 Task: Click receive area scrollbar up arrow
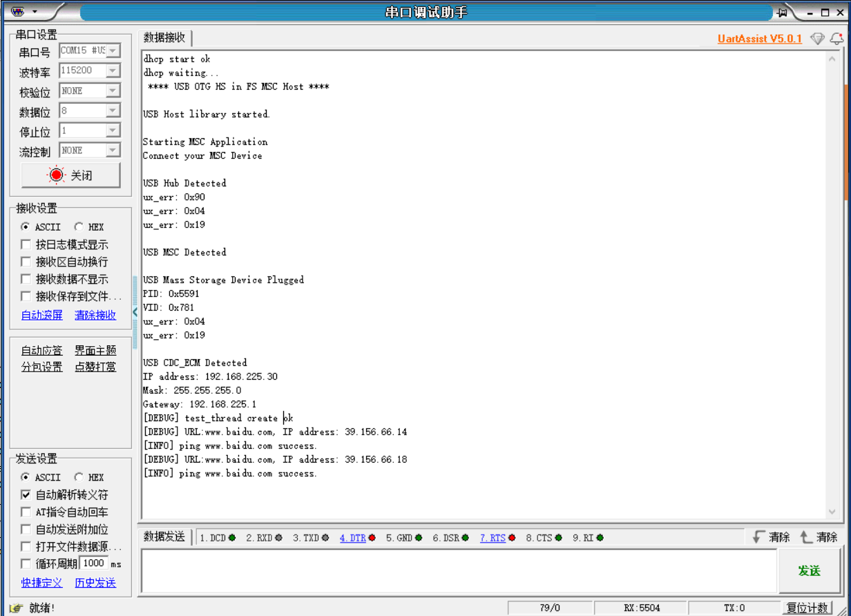[x=832, y=58]
